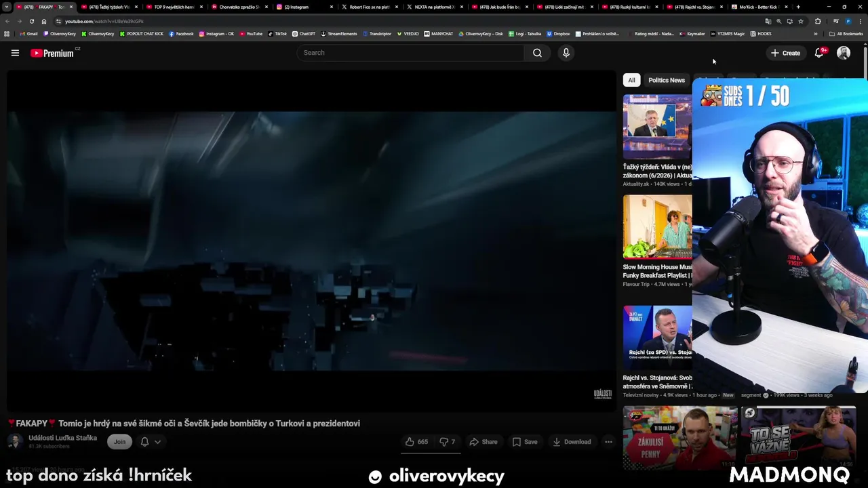Expand the tab search dropdown arrow
The height and width of the screenshot is (488, 868).
[x=7, y=7]
